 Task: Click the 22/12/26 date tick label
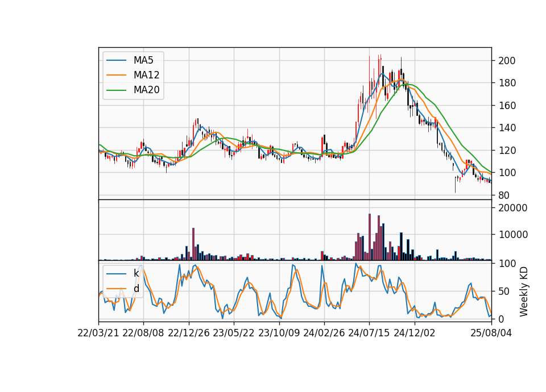pos(189,333)
